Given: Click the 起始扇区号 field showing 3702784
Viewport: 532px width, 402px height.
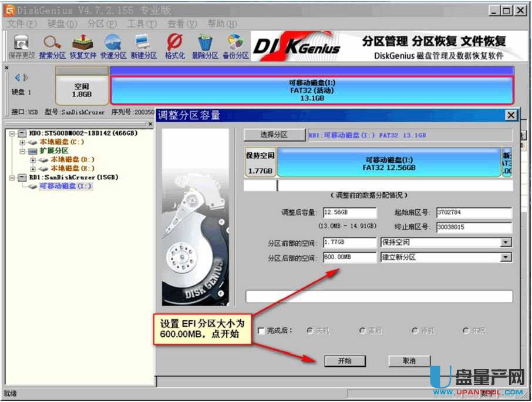Looking at the screenshot, I should pyautogui.click(x=474, y=213).
